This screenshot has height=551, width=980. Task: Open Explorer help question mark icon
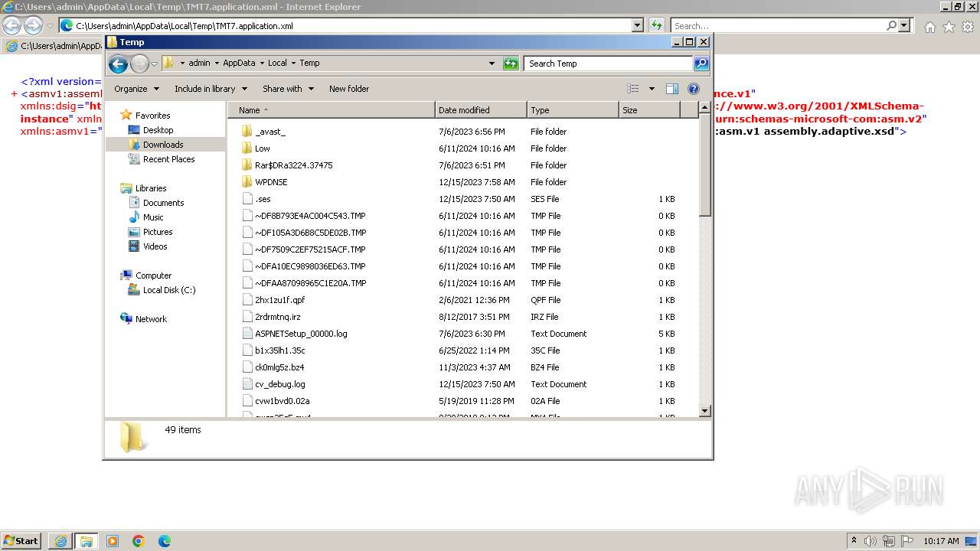click(694, 89)
